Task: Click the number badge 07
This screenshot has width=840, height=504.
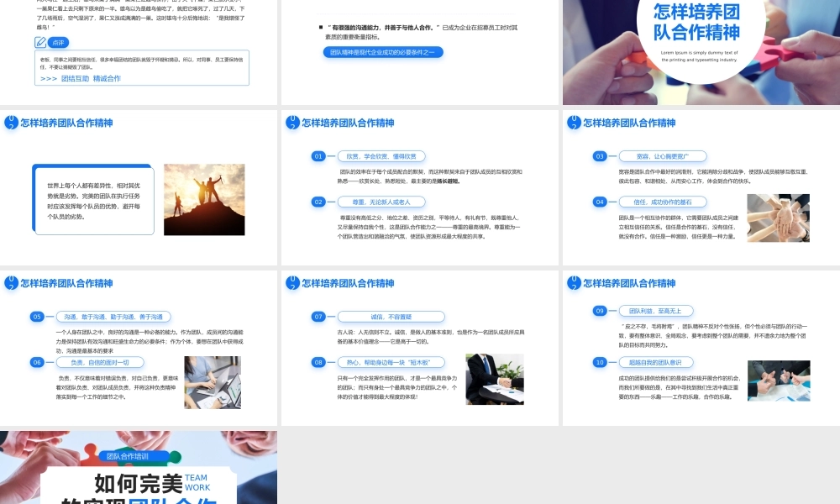Action: (318, 317)
